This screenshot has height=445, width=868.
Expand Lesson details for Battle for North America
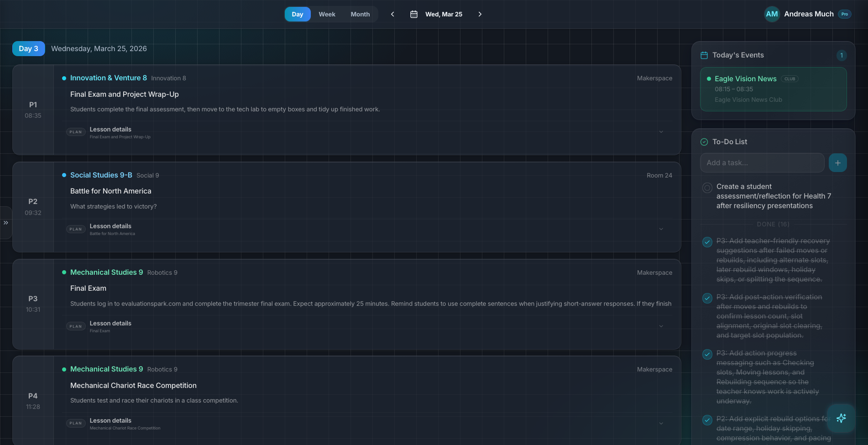point(661,228)
